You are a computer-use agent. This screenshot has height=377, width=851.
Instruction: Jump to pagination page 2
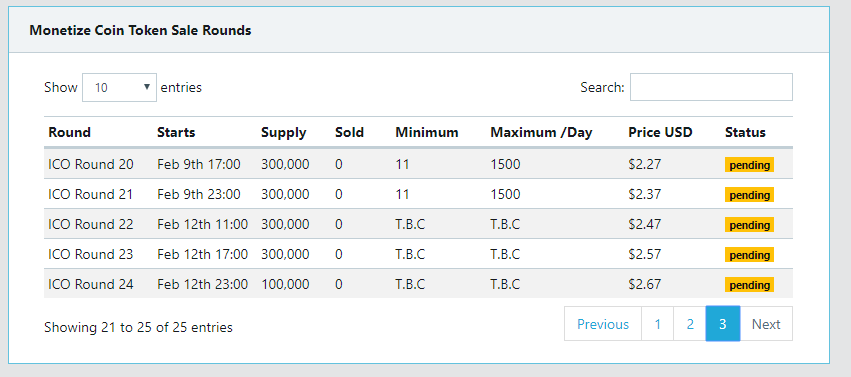pos(690,324)
